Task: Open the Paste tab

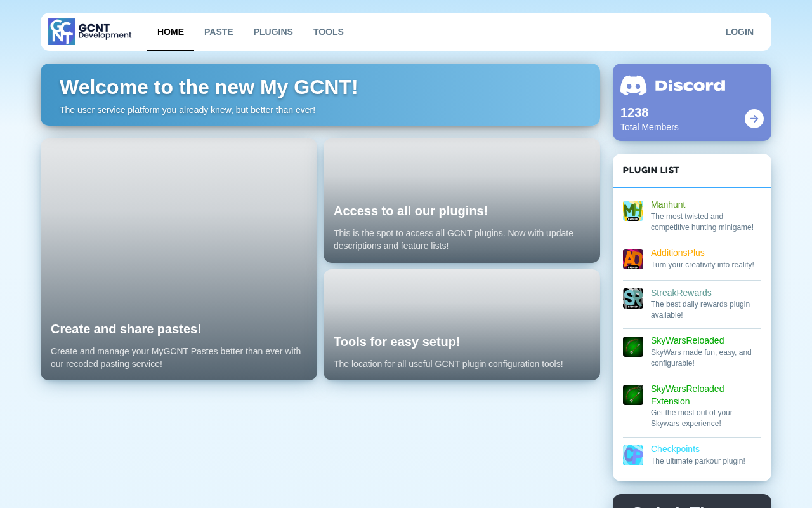Action: pos(219,32)
